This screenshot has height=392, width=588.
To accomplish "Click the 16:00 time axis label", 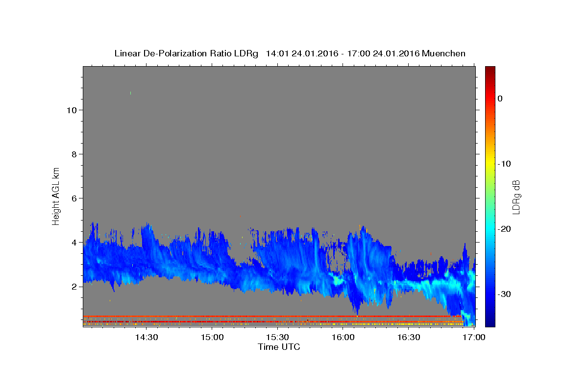I will point(343,338).
